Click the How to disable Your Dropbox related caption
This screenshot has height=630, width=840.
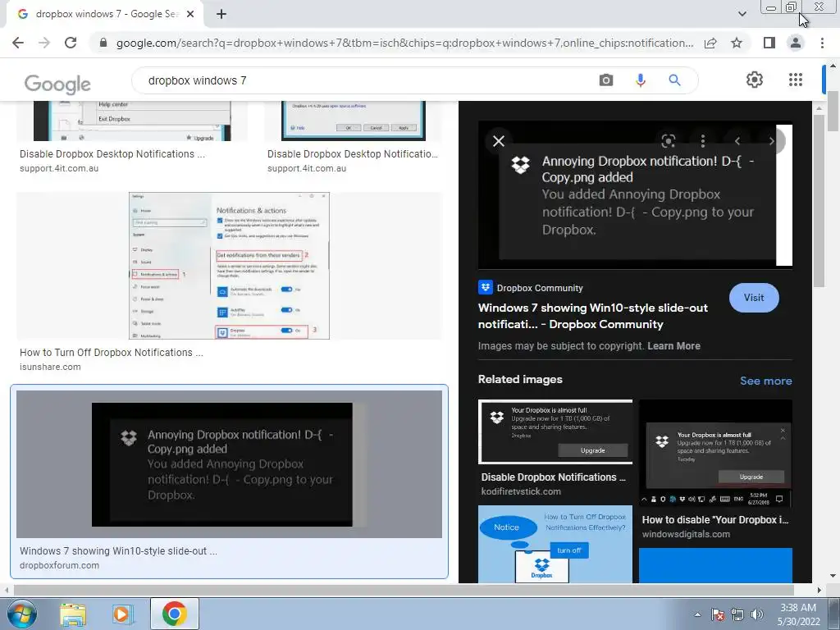click(x=715, y=519)
